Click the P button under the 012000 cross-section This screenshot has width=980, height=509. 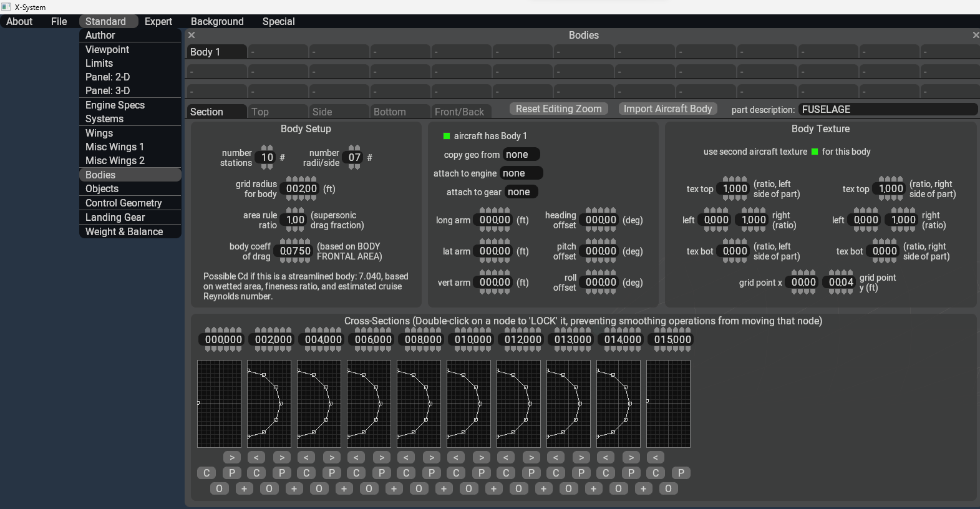click(531, 473)
